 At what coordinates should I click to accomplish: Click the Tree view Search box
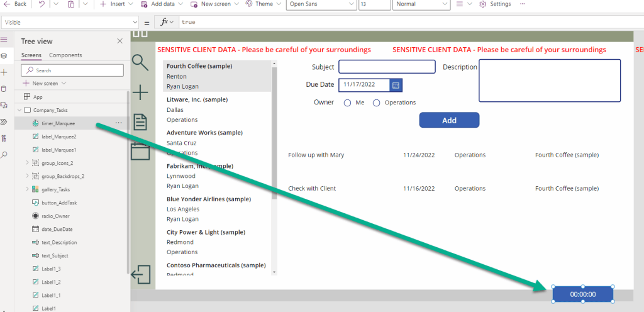click(72, 70)
